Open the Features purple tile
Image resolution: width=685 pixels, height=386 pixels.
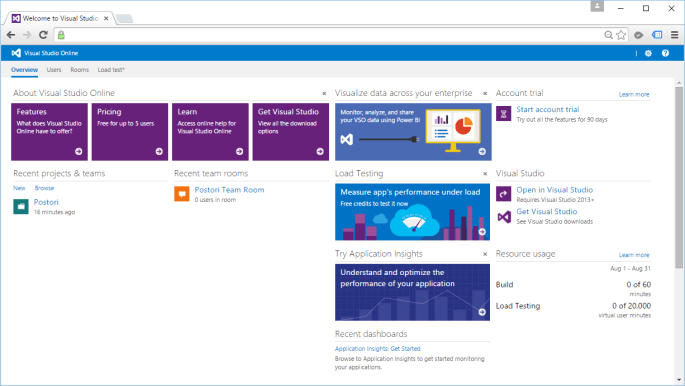[49, 132]
